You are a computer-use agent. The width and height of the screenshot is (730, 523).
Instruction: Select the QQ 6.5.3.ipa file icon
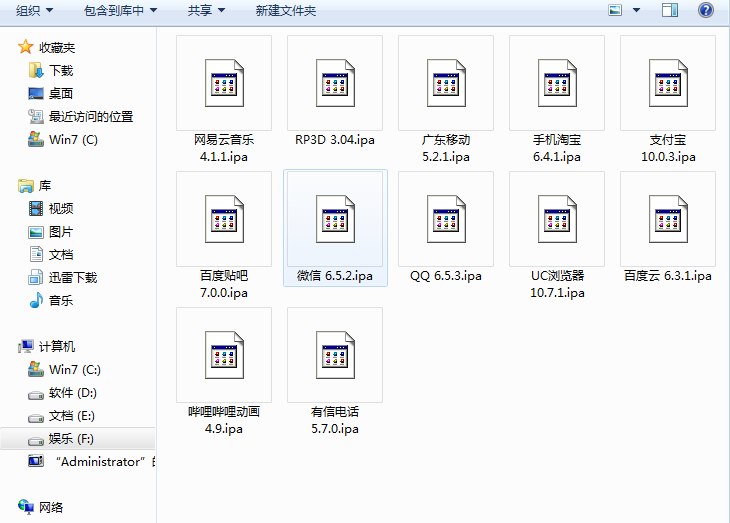click(446, 219)
